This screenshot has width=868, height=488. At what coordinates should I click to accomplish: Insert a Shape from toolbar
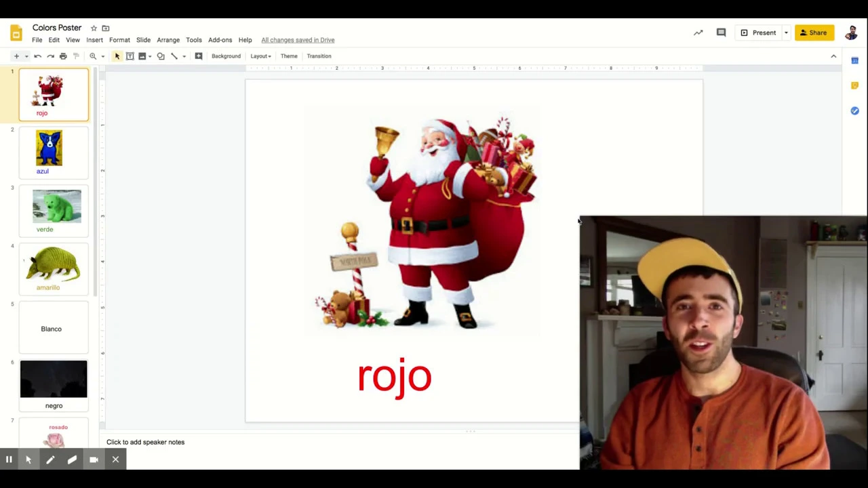161,56
